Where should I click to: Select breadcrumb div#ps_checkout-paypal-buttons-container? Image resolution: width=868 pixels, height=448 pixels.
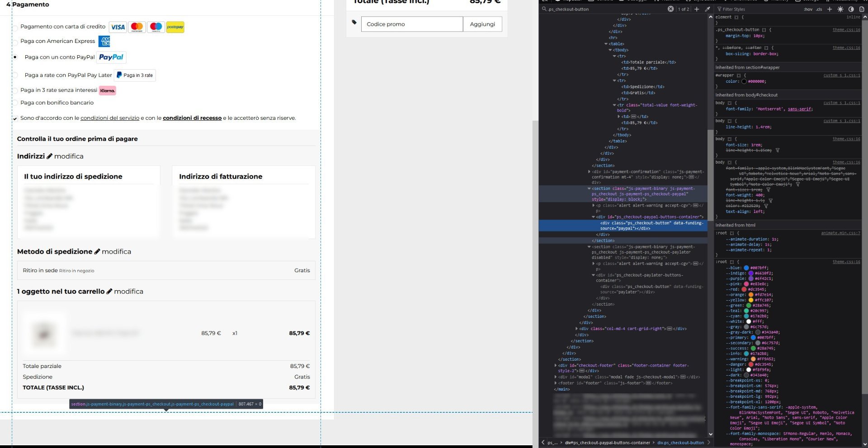pos(607,443)
